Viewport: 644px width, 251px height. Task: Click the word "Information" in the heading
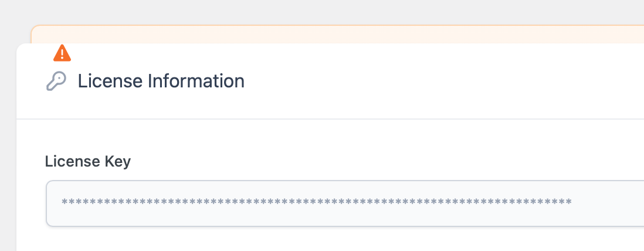(x=196, y=81)
